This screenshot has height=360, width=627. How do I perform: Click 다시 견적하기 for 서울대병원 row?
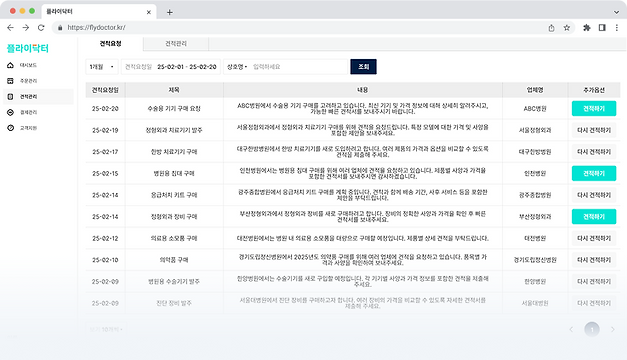click(x=594, y=303)
